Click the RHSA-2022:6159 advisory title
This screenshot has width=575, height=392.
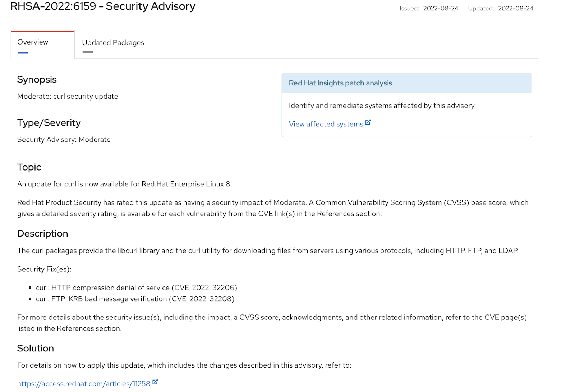(103, 6)
